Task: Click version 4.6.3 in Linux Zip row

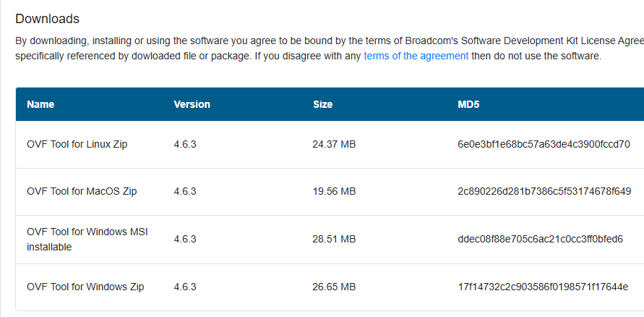Action: (x=185, y=144)
